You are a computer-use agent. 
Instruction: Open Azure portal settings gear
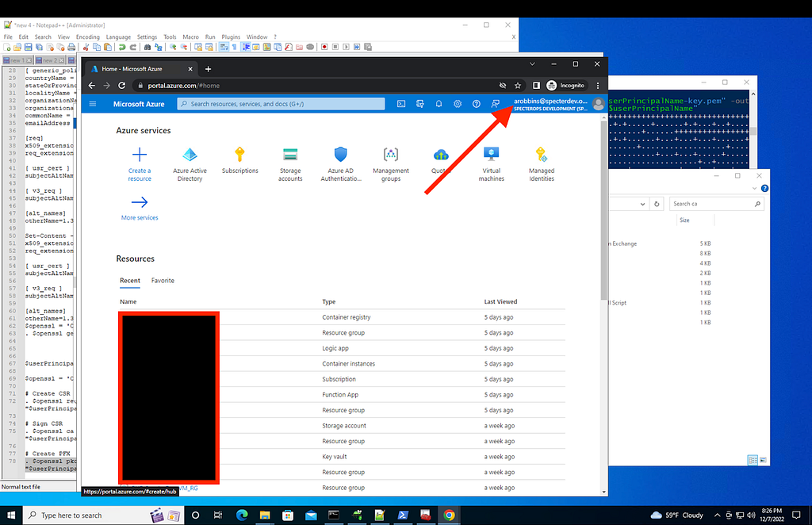(x=458, y=104)
